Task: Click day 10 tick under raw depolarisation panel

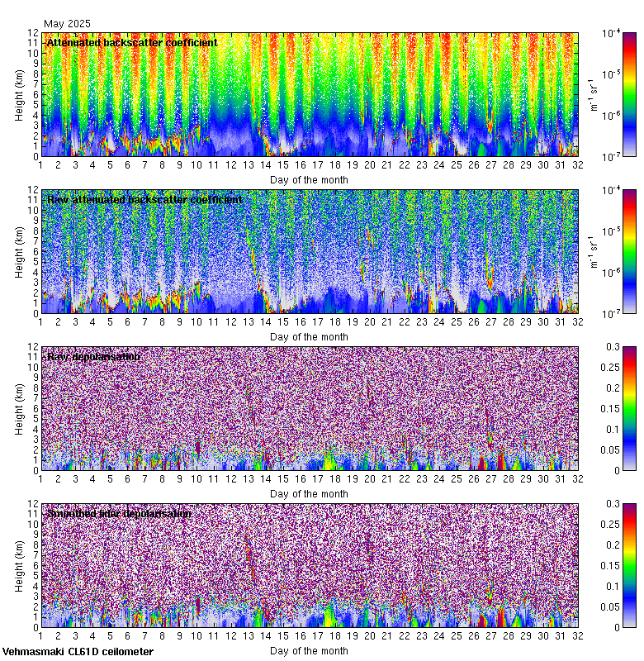Action: [x=196, y=479]
